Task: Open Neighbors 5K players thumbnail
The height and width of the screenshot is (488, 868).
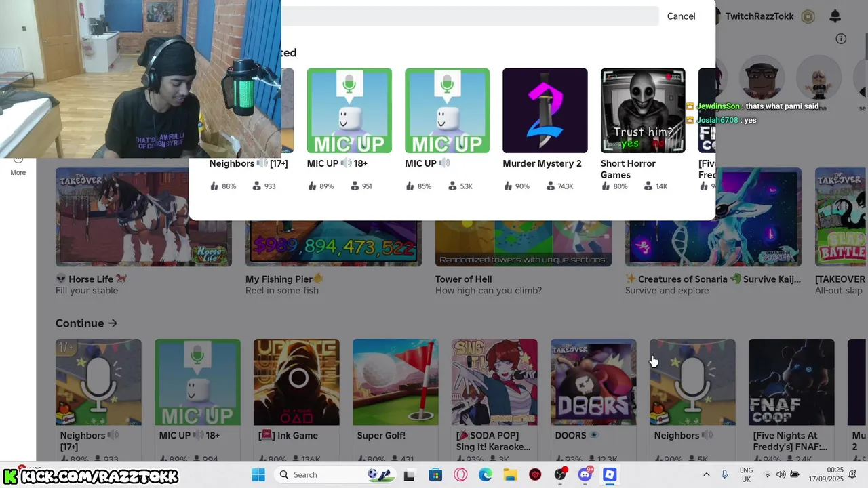Action: point(692,382)
